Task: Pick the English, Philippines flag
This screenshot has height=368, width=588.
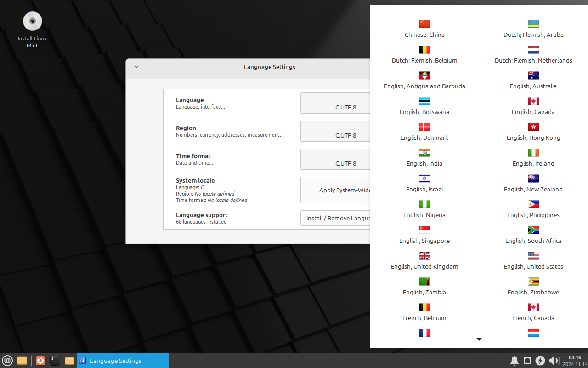Action: click(533, 204)
